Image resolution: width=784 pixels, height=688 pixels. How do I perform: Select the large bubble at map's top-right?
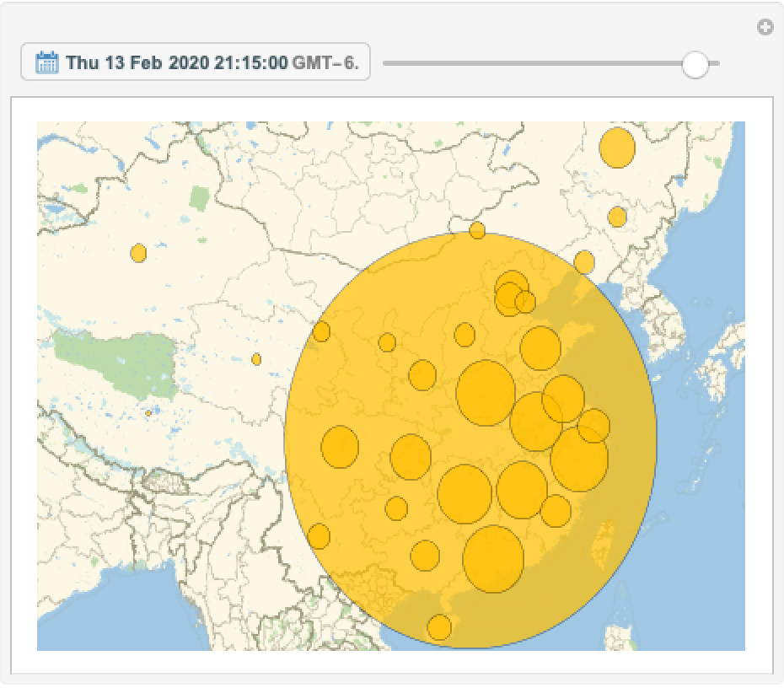pyautogui.click(x=617, y=148)
